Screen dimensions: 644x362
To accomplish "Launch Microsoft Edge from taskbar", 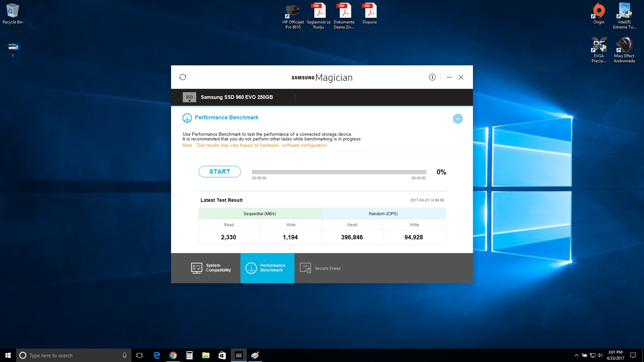I will tap(156, 355).
